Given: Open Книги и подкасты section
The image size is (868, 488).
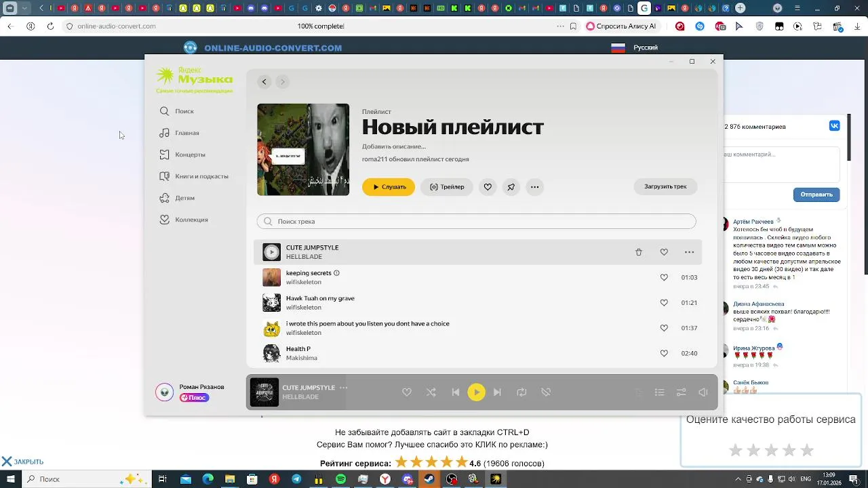Looking at the screenshot, I should coord(194,176).
